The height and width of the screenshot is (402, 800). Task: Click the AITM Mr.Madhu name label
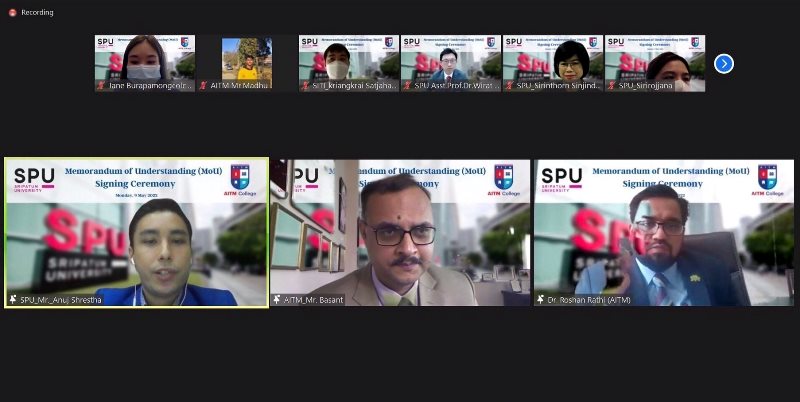point(239,86)
